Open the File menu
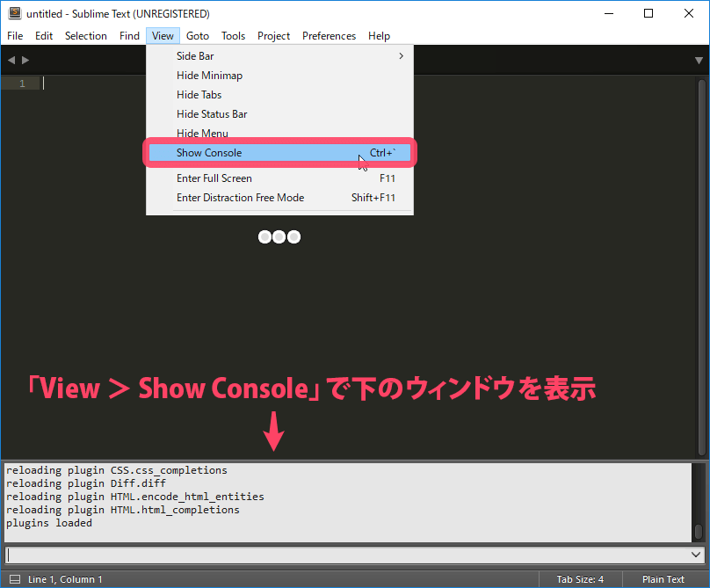Image resolution: width=710 pixels, height=588 pixels. click(15, 36)
